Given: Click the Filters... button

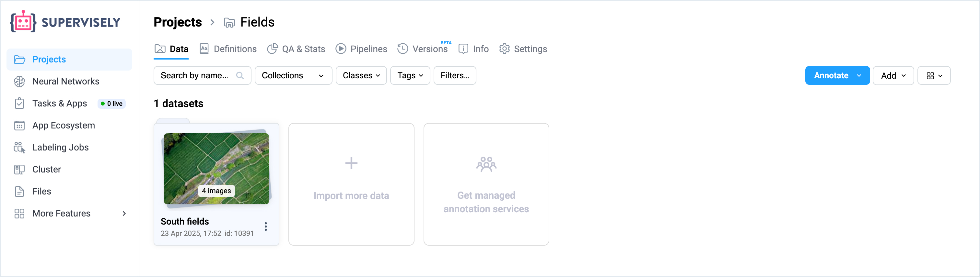Looking at the screenshot, I should click(455, 76).
